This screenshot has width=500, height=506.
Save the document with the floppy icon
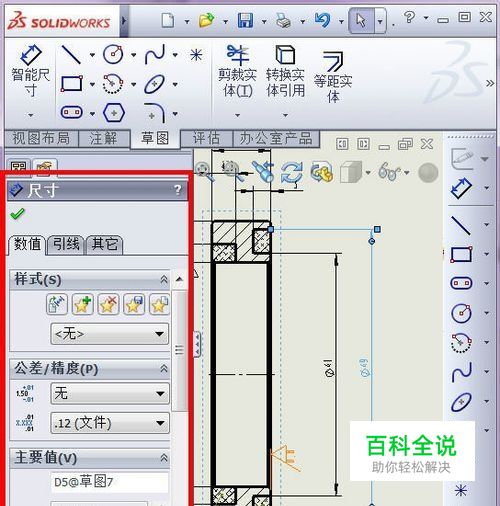pos(245,20)
